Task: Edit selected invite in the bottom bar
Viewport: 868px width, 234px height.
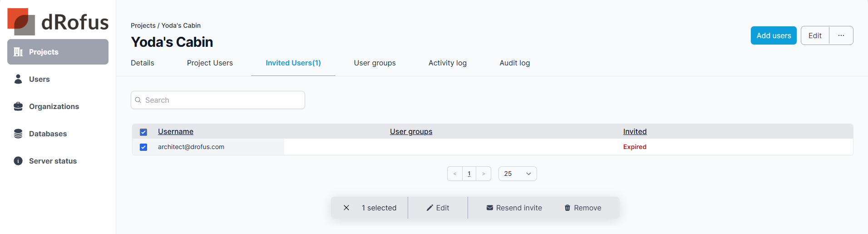Action: tap(438, 208)
